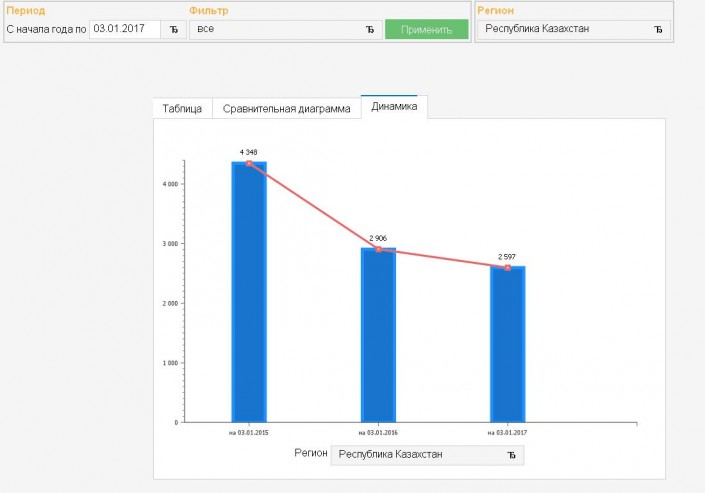705x493 pixels.
Task: Select the blue bar for 03.01.2017
Action: click(507, 350)
